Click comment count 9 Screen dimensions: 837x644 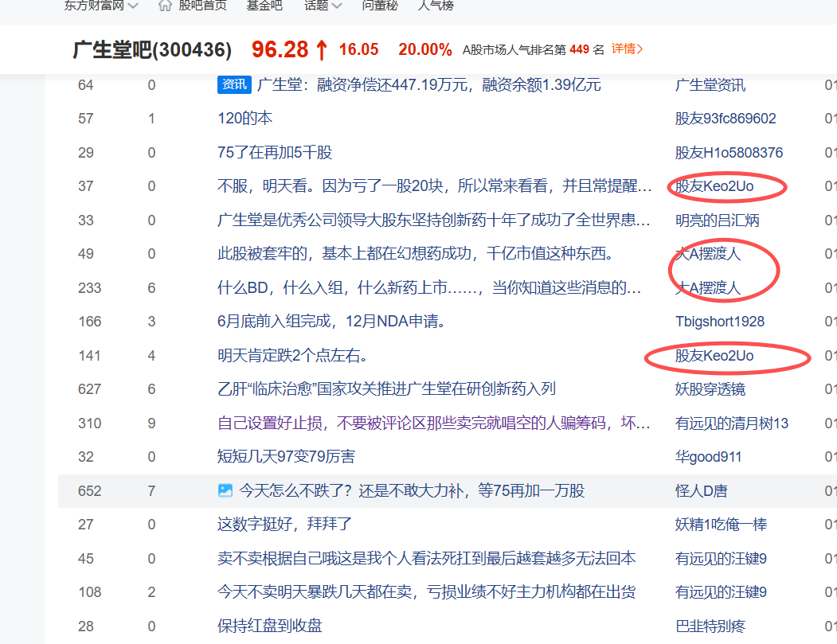point(151,423)
